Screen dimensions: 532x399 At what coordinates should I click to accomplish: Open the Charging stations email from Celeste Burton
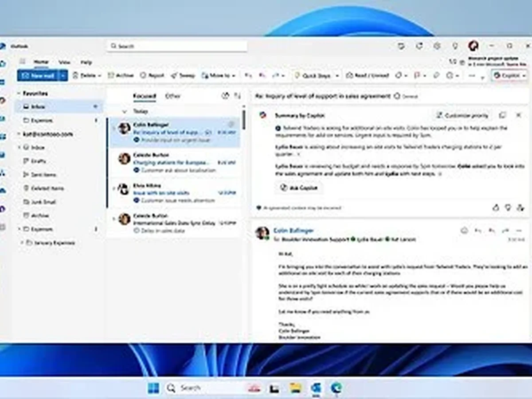pyautogui.click(x=174, y=163)
